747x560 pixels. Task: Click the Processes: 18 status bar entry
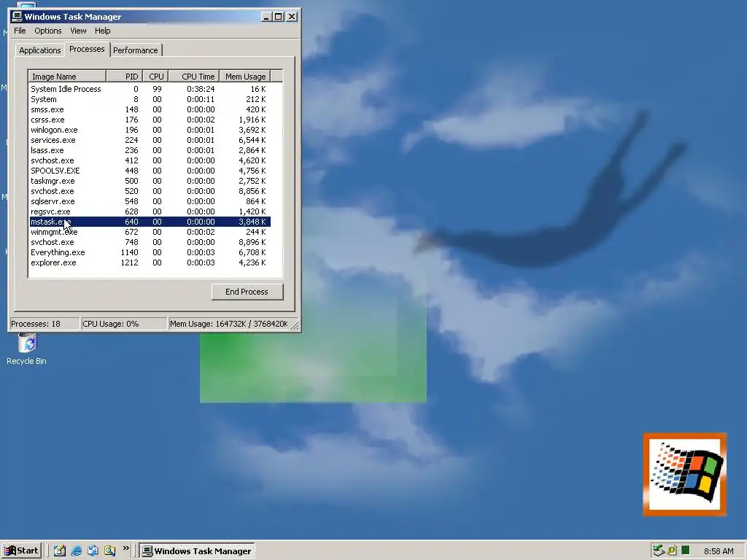tap(44, 324)
